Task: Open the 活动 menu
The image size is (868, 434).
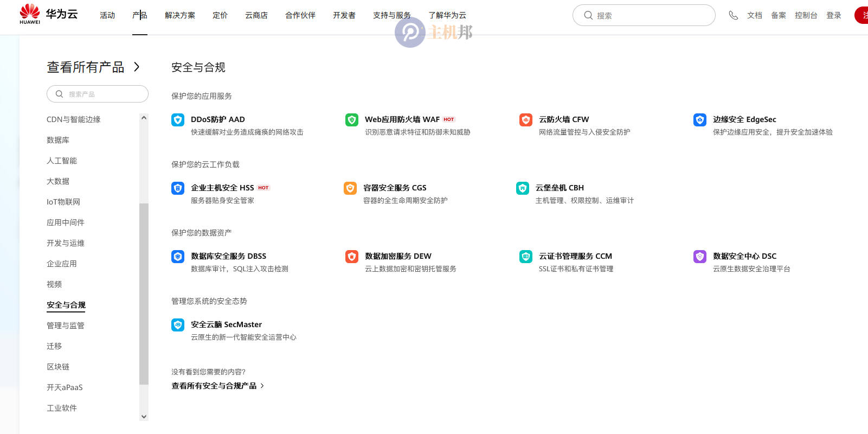Action: 107,15
